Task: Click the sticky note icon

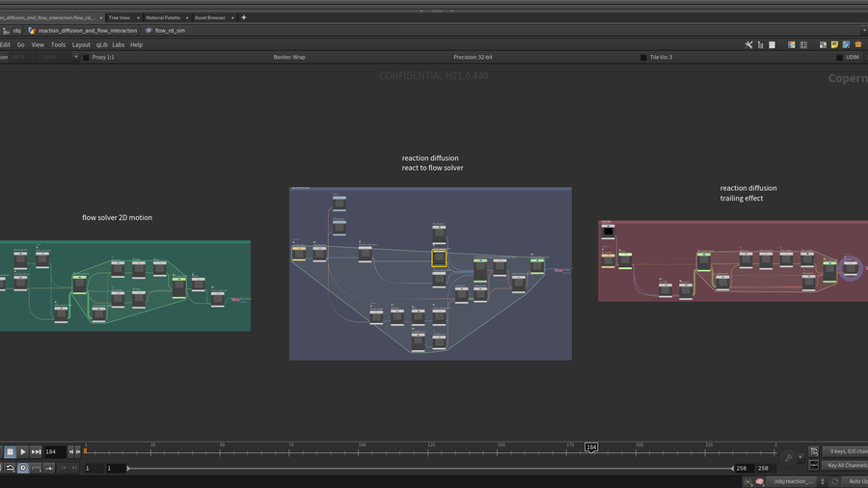Action: click(x=834, y=44)
